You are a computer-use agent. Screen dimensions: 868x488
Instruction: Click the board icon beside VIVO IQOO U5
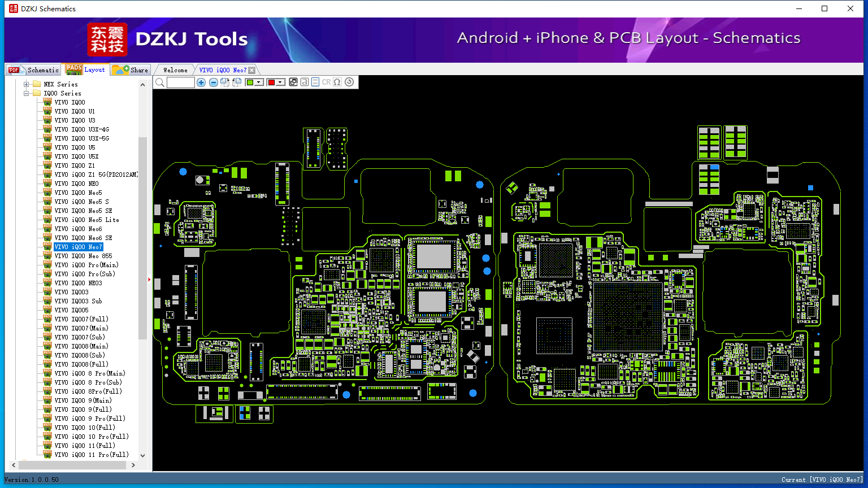tap(47, 147)
